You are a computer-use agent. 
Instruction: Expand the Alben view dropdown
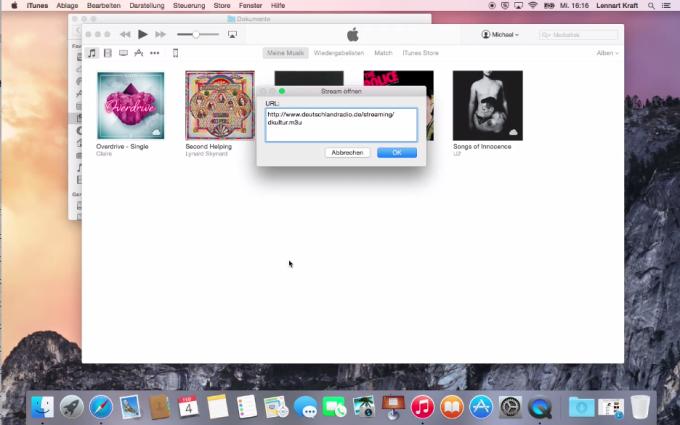(x=607, y=53)
